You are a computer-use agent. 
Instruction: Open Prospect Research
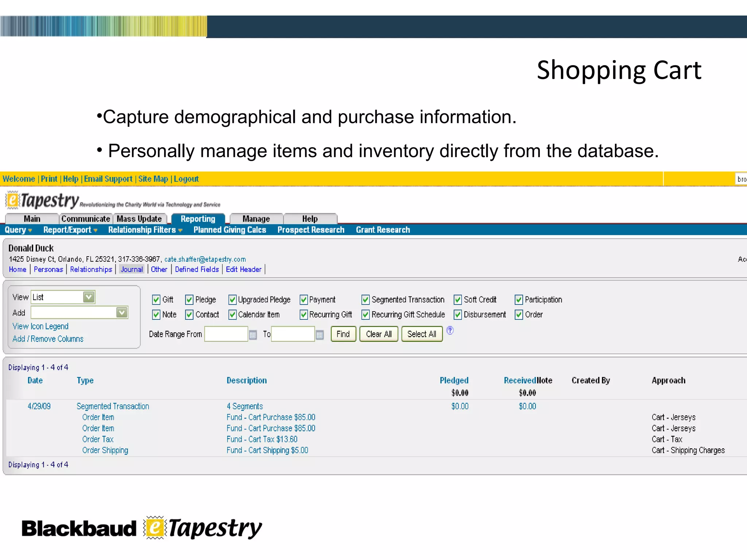[311, 230]
